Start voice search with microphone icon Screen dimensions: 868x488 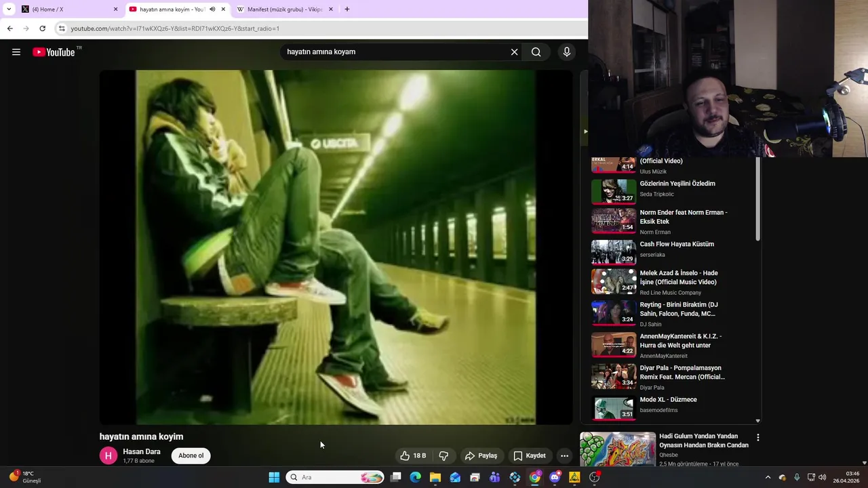click(567, 52)
